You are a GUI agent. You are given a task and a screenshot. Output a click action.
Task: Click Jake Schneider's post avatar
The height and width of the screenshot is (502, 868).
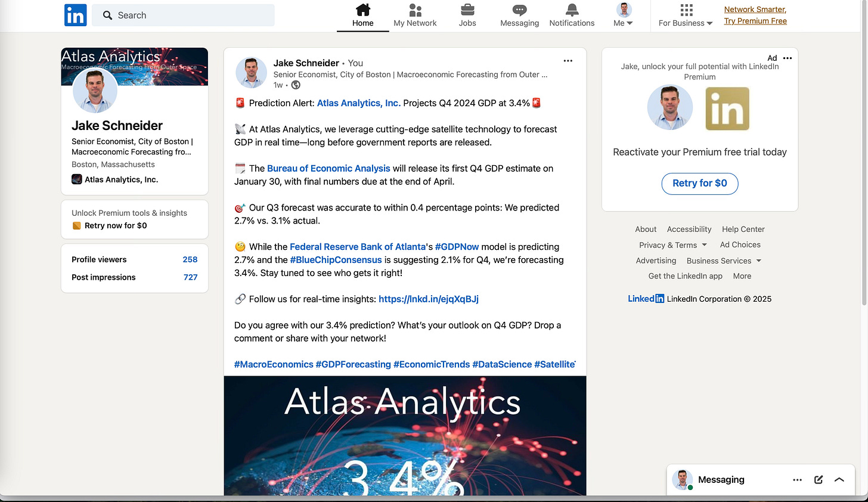(251, 73)
